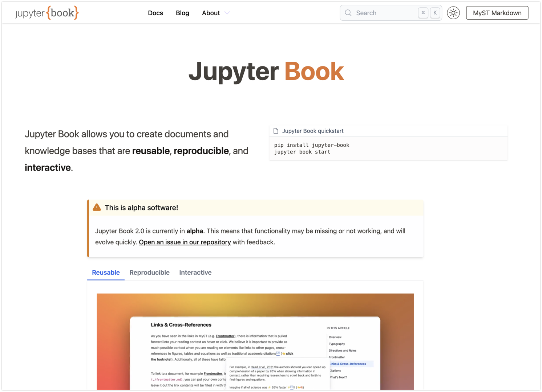Click the bold word 'interactive' in intro
This screenshot has width=542, height=392.
click(48, 167)
